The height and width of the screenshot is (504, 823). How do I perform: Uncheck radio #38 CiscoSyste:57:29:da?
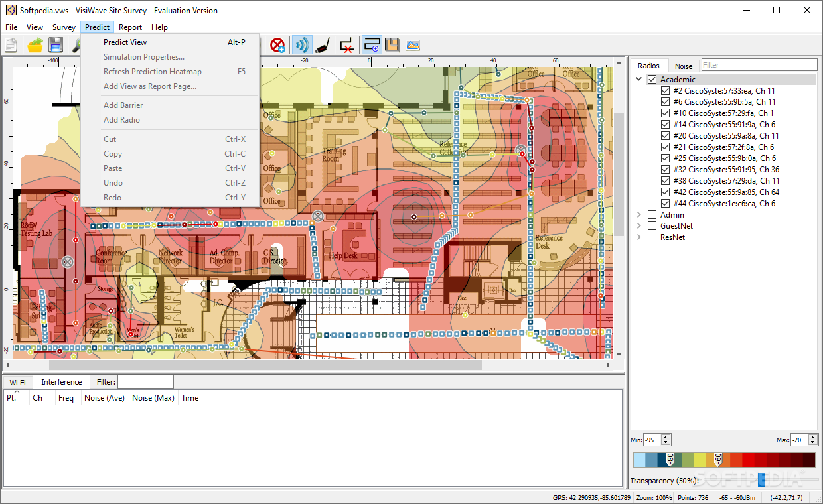(665, 181)
